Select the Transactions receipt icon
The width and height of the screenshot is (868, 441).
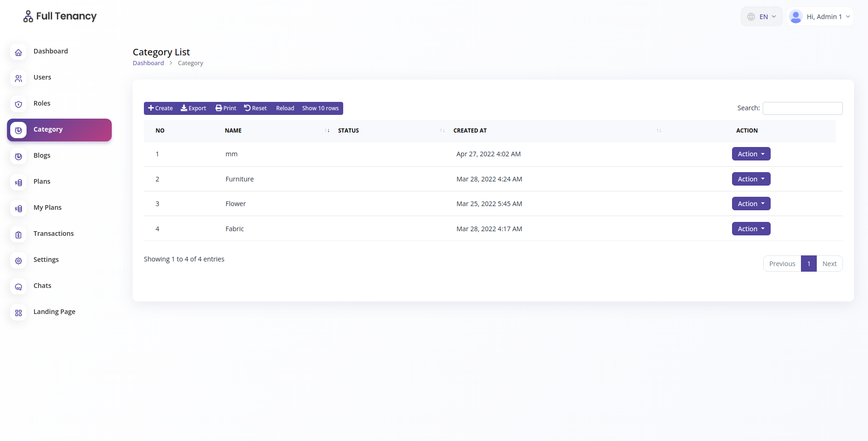click(18, 234)
